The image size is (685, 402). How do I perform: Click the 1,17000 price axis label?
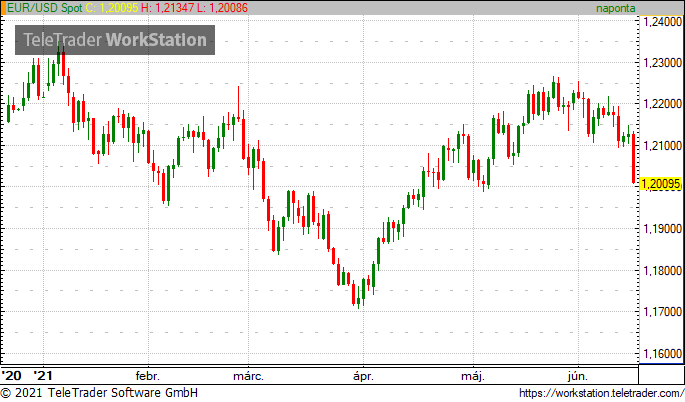(663, 312)
